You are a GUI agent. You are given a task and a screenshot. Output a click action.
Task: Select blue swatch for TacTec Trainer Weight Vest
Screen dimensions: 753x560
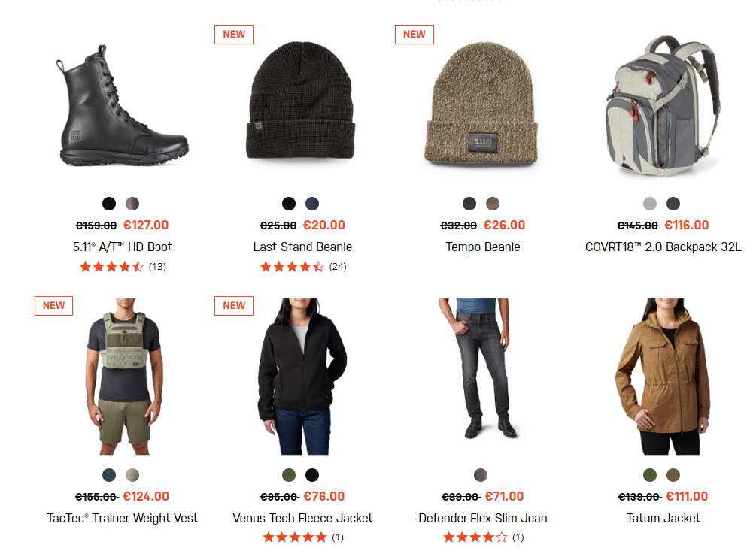(x=109, y=475)
